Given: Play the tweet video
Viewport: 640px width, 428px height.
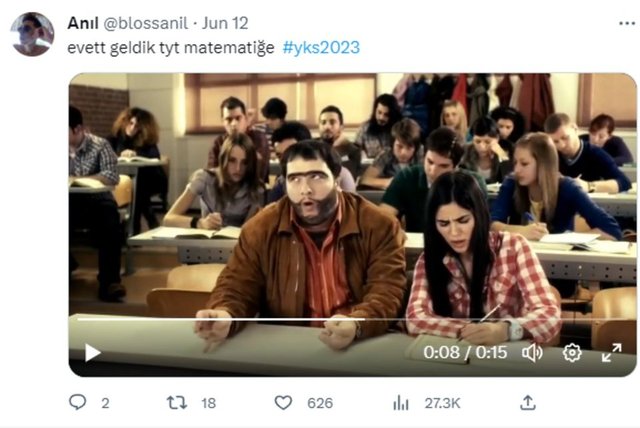Looking at the screenshot, I should pyautogui.click(x=92, y=353).
